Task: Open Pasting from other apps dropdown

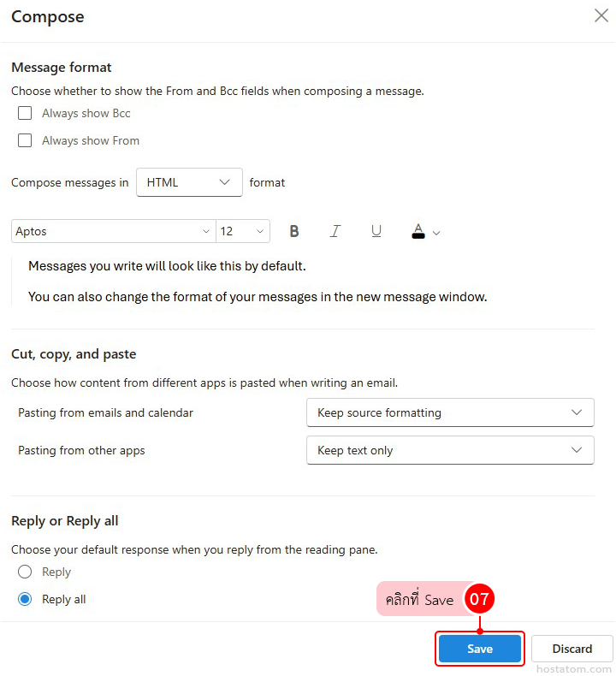Action: [450, 450]
